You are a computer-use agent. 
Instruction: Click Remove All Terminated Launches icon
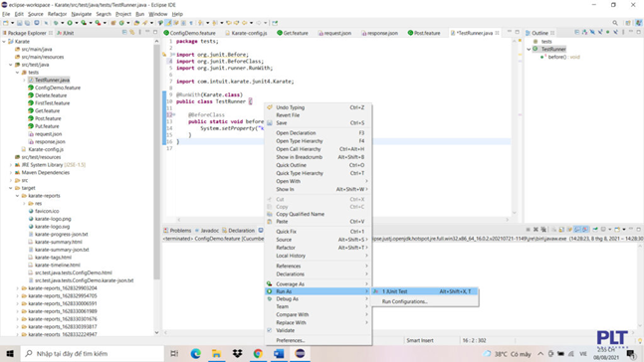543,230
